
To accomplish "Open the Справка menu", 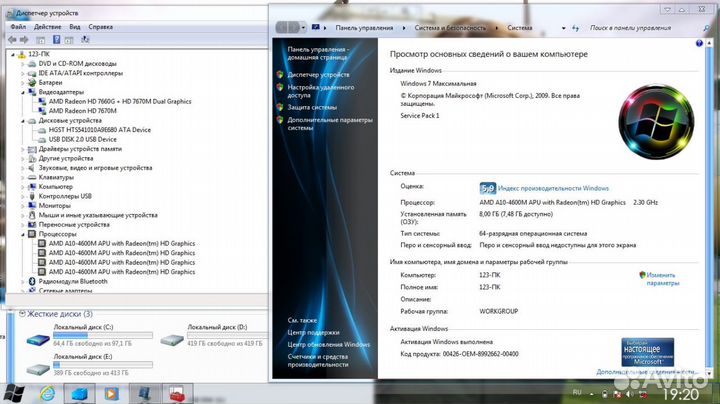I will [101, 27].
